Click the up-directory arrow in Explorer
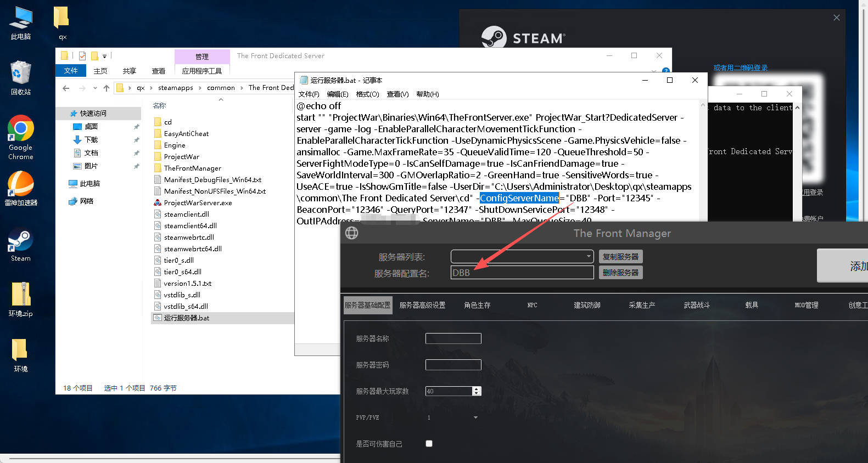Image resolution: width=868 pixels, height=463 pixels. (107, 88)
